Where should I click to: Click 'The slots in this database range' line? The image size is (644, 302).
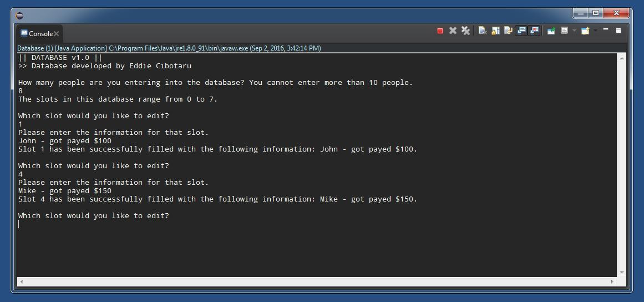[x=118, y=99]
